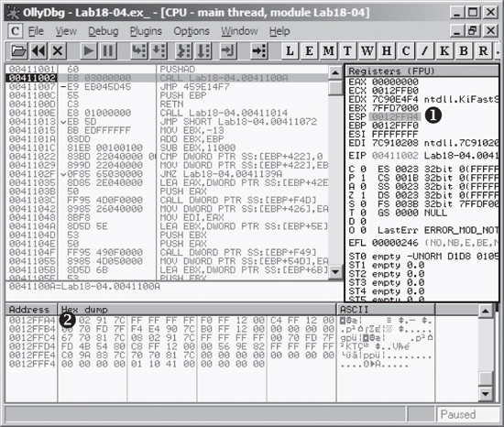This screenshot has width=504, height=427.
Task: Select the PUSHAD instruction line
Action: (178, 69)
